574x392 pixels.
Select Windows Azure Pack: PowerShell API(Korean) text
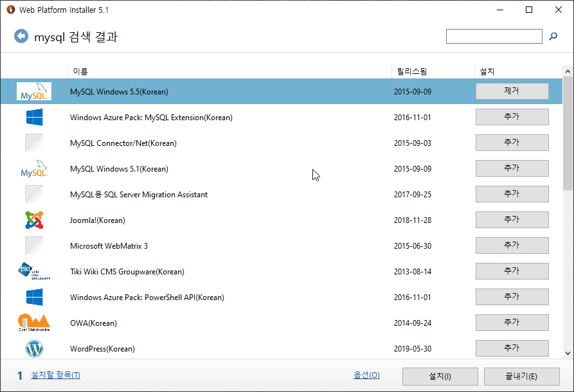click(x=147, y=297)
